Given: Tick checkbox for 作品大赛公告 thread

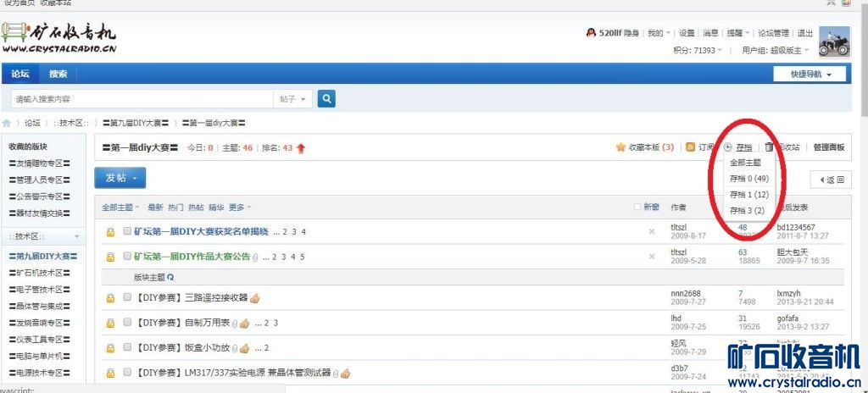Looking at the screenshot, I should (127, 257).
